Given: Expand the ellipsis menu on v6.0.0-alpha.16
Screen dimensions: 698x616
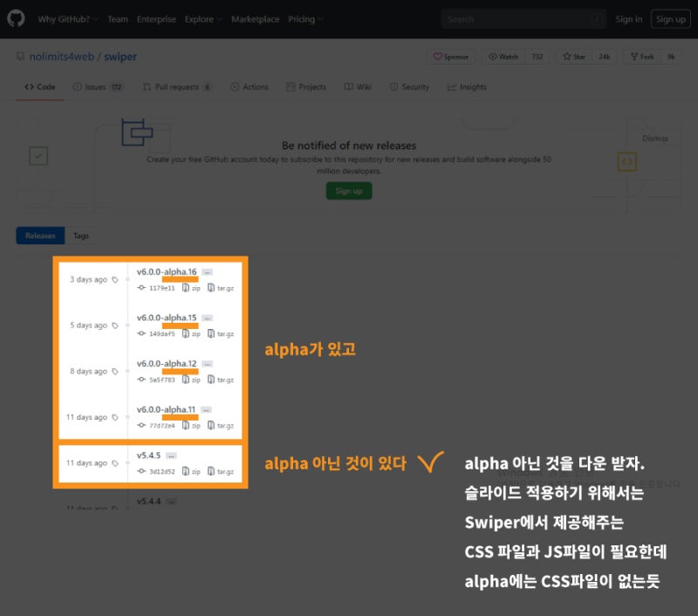Looking at the screenshot, I should 207,272.
